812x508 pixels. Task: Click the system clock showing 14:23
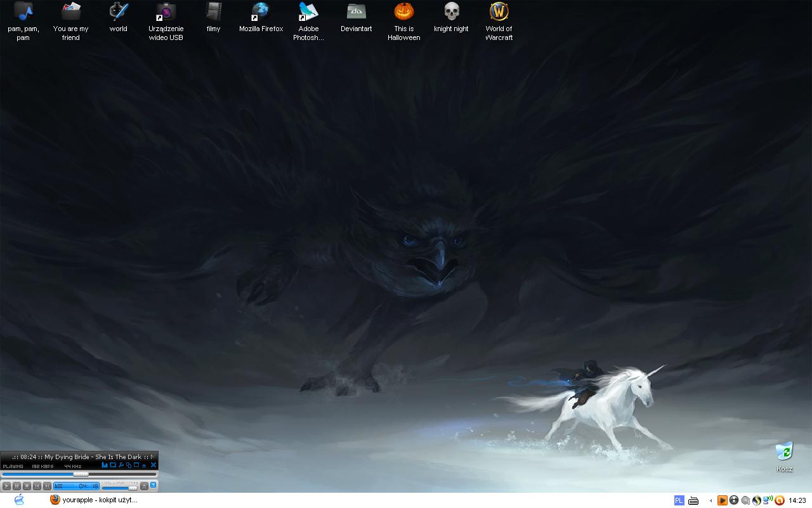click(x=797, y=500)
